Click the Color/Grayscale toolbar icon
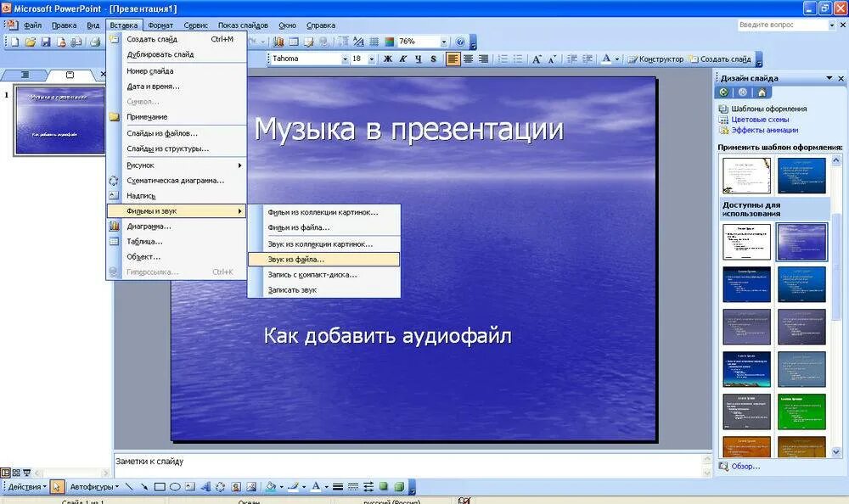The image size is (849, 504). tap(390, 42)
